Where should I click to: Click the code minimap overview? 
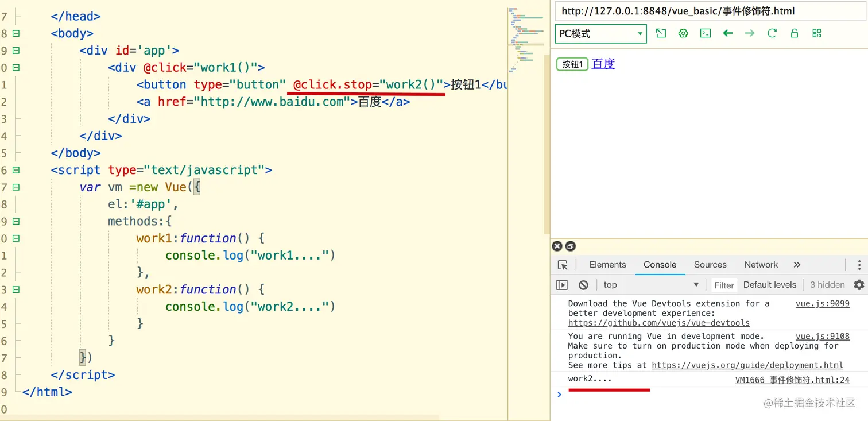click(x=526, y=39)
